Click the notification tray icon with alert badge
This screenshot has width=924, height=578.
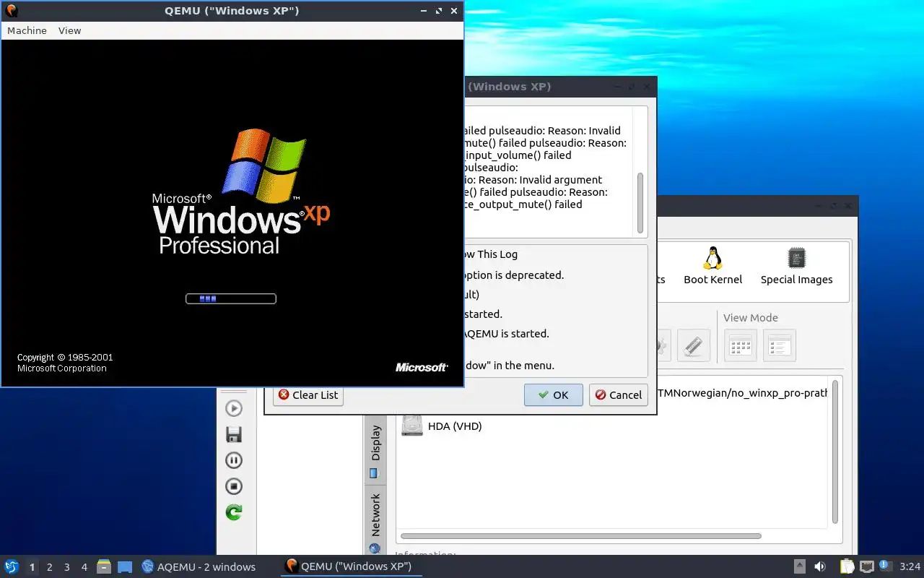coord(885,566)
